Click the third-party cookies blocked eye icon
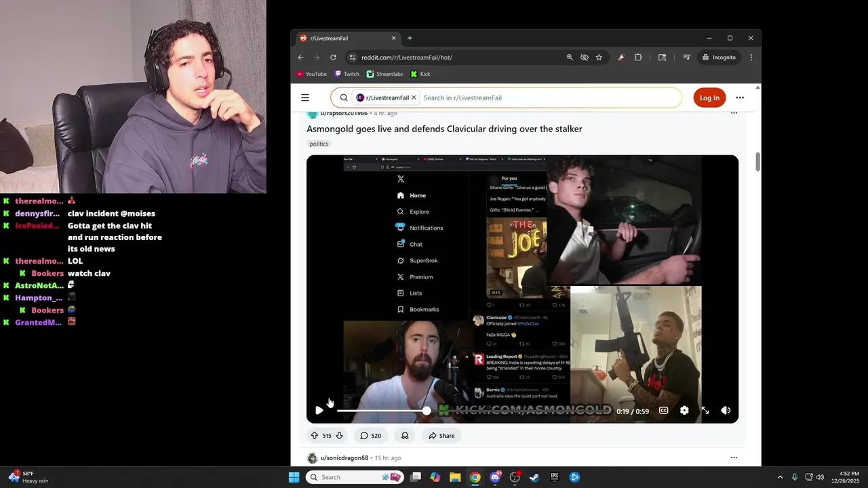 click(x=585, y=58)
